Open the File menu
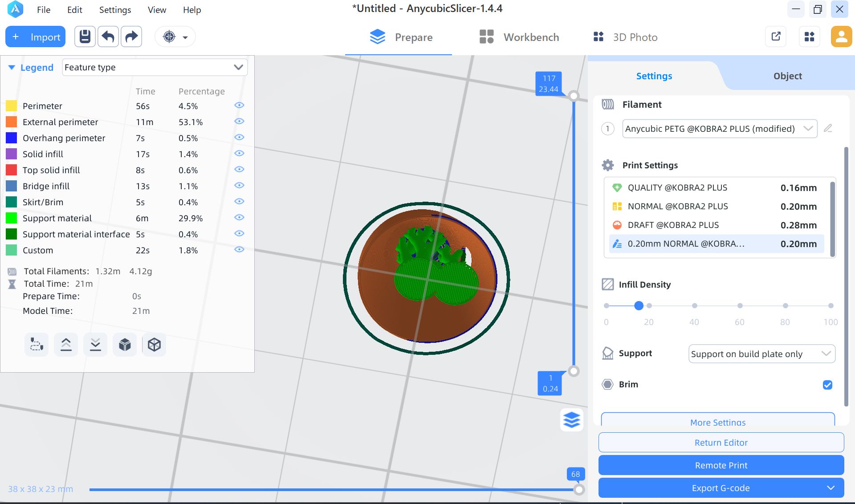The height and width of the screenshot is (504, 855). (x=44, y=10)
